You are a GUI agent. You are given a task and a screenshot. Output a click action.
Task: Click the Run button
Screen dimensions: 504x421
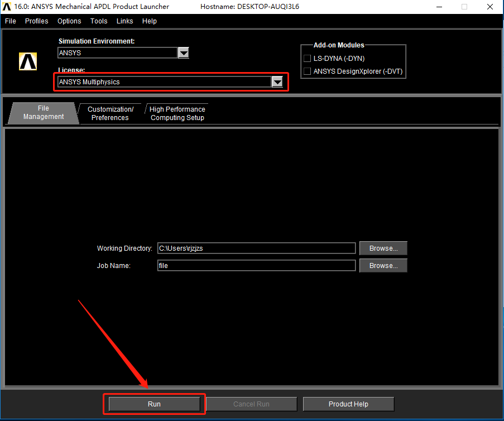point(154,404)
